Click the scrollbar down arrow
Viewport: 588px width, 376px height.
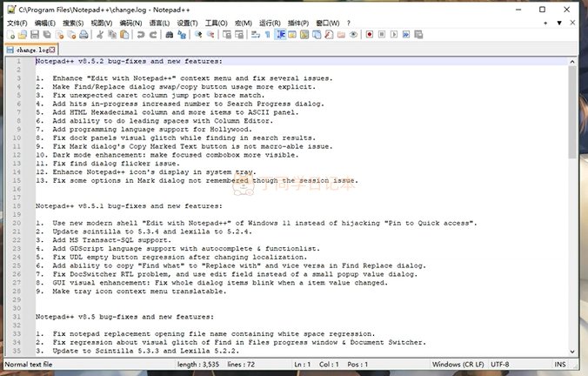572,352
